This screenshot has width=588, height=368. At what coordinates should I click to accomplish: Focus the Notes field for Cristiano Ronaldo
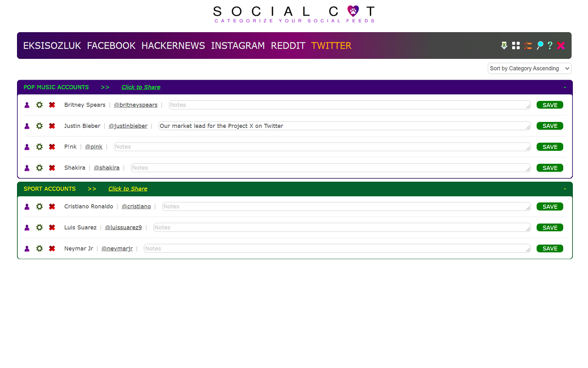pos(346,207)
